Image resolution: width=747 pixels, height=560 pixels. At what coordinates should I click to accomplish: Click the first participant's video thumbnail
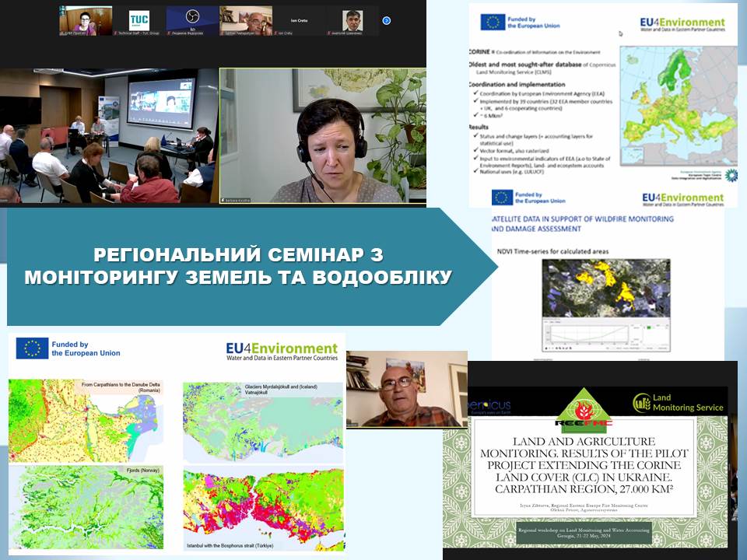(82, 20)
